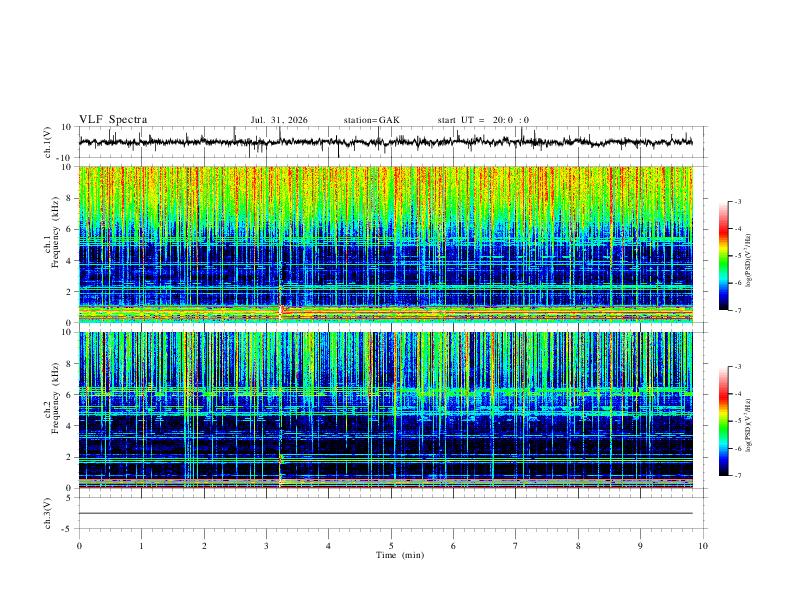This screenshot has width=792, height=612.
Task: Select the 3-minute tick label on time axis
Action: [x=266, y=546]
